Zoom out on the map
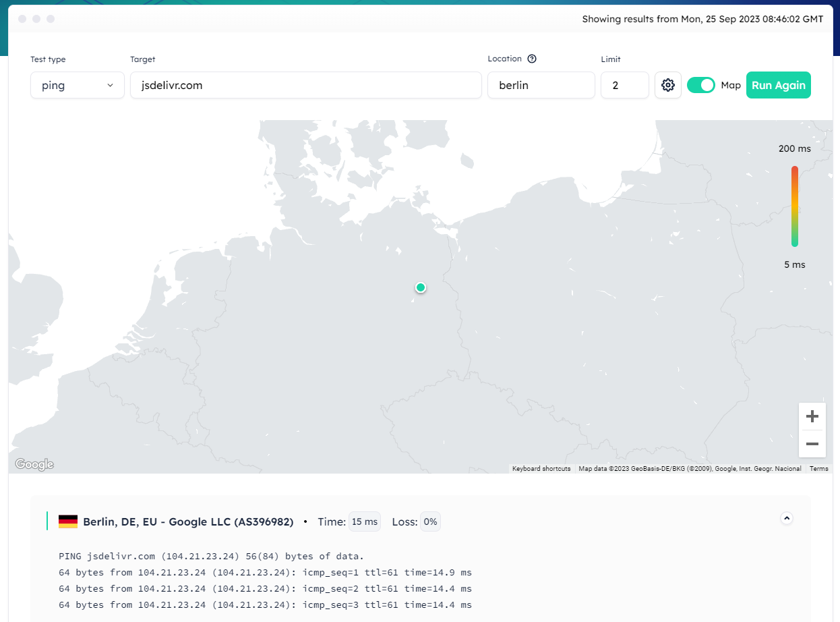The image size is (840, 622). tap(812, 444)
